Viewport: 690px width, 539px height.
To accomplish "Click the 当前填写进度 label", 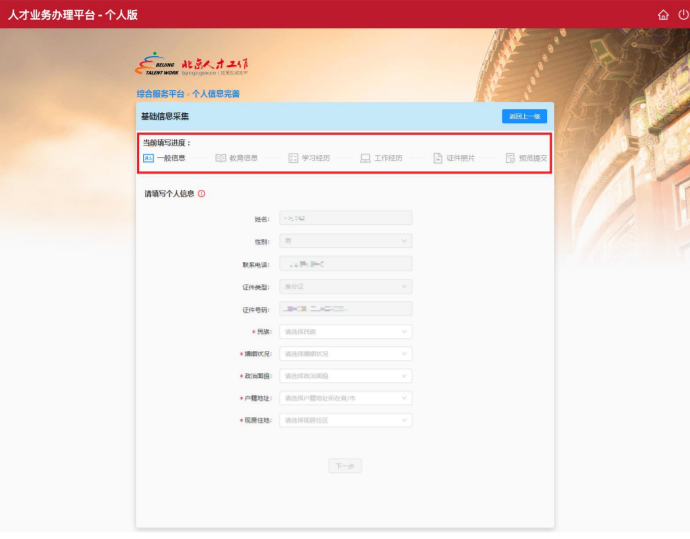I will point(166,143).
